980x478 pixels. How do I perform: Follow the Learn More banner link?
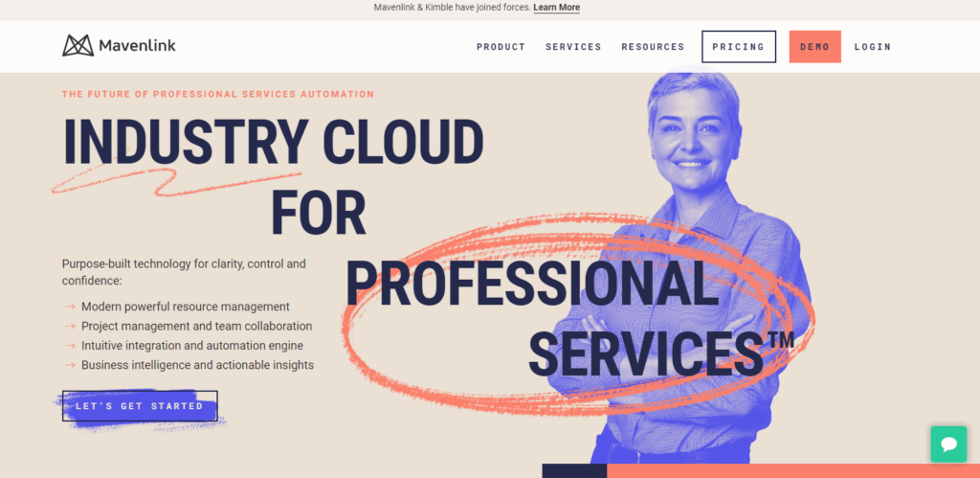556,8
